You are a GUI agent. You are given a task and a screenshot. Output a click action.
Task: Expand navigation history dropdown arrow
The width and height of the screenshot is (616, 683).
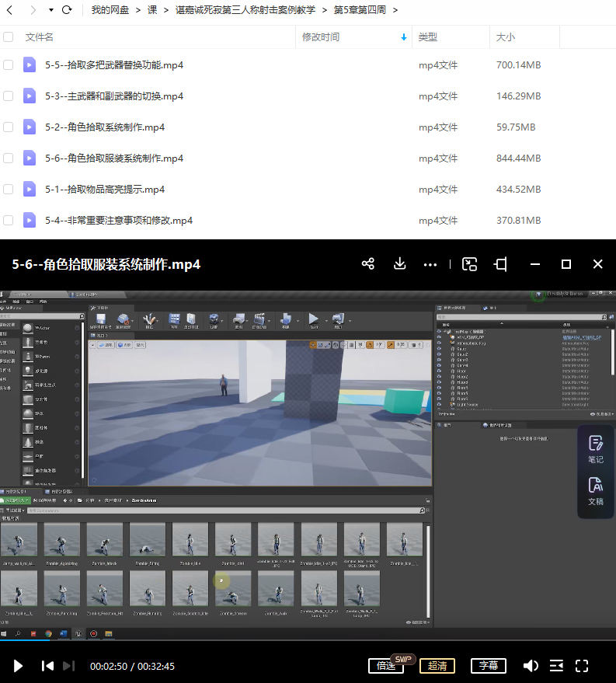coord(51,10)
